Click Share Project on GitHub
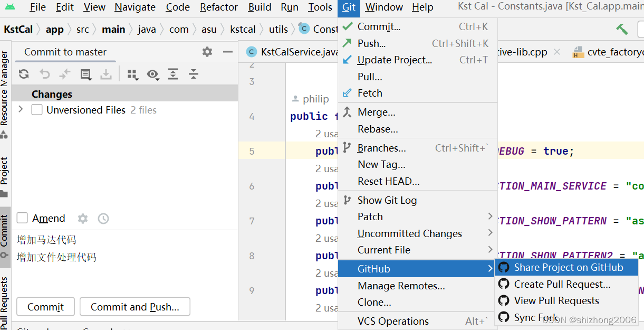Screen dimensions: 644x330 click(566, 267)
